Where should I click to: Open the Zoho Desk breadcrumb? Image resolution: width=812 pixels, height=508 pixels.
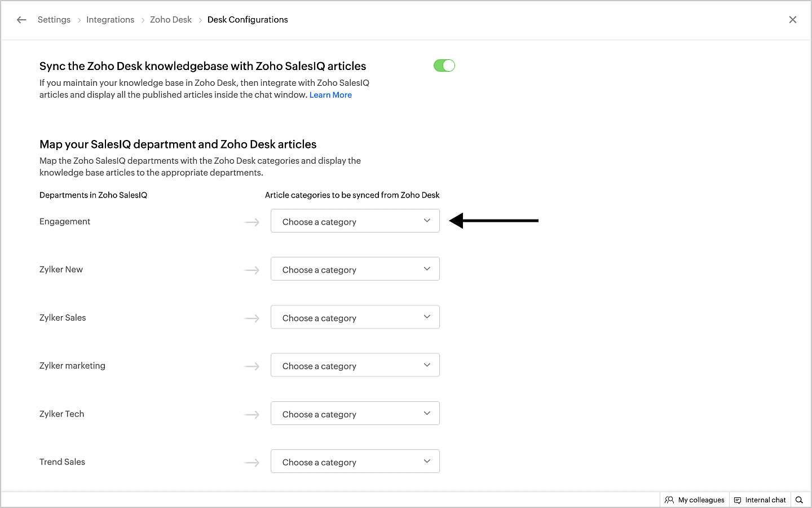pos(171,20)
